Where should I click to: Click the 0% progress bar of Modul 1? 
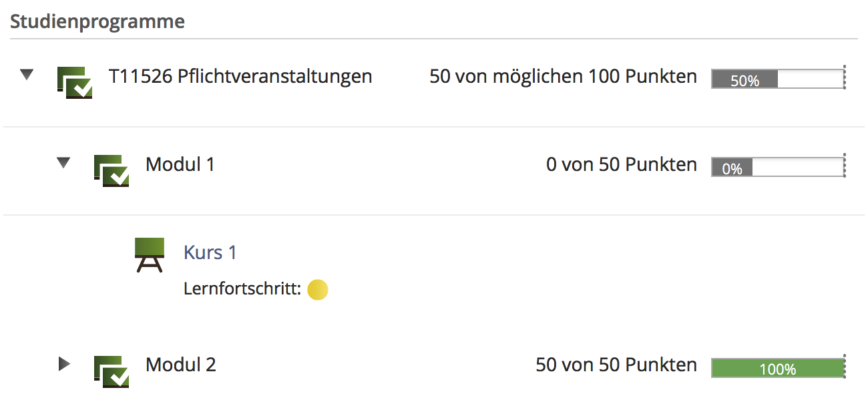[777, 168]
